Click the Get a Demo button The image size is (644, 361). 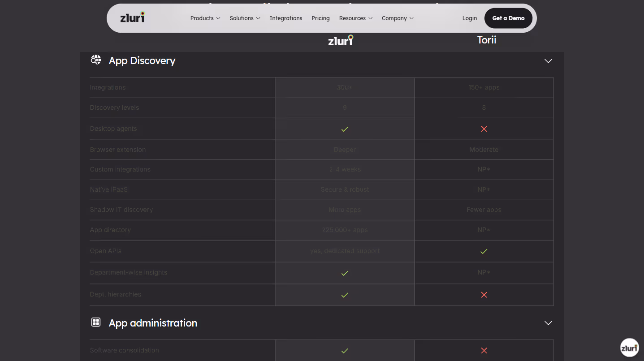point(508,18)
